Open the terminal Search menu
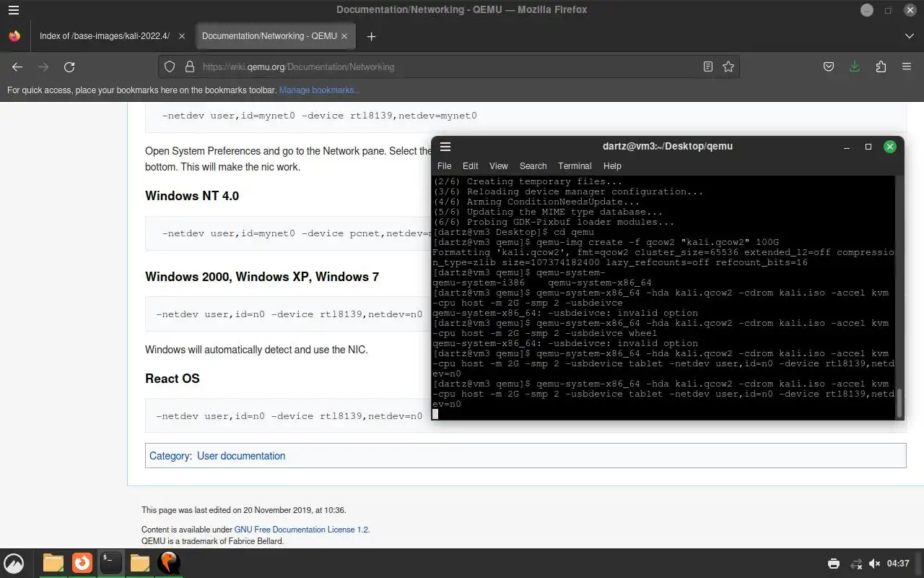 click(533, 166)
